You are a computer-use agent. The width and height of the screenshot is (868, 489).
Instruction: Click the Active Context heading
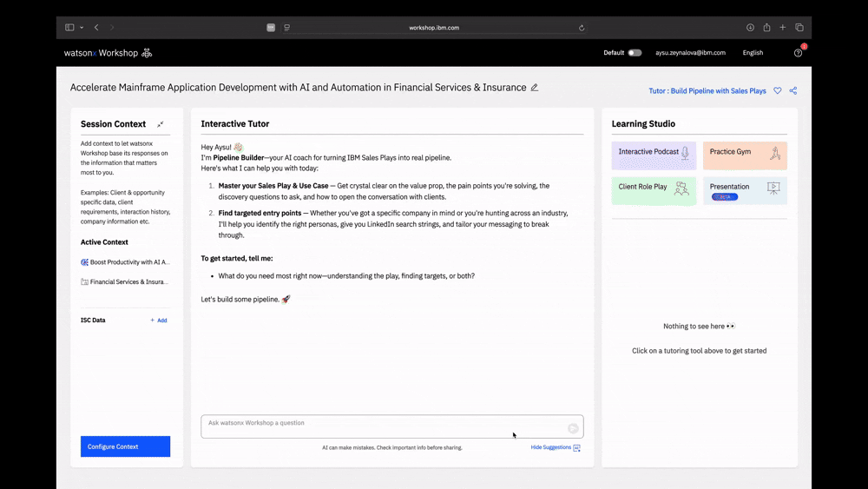coord(104,242)
